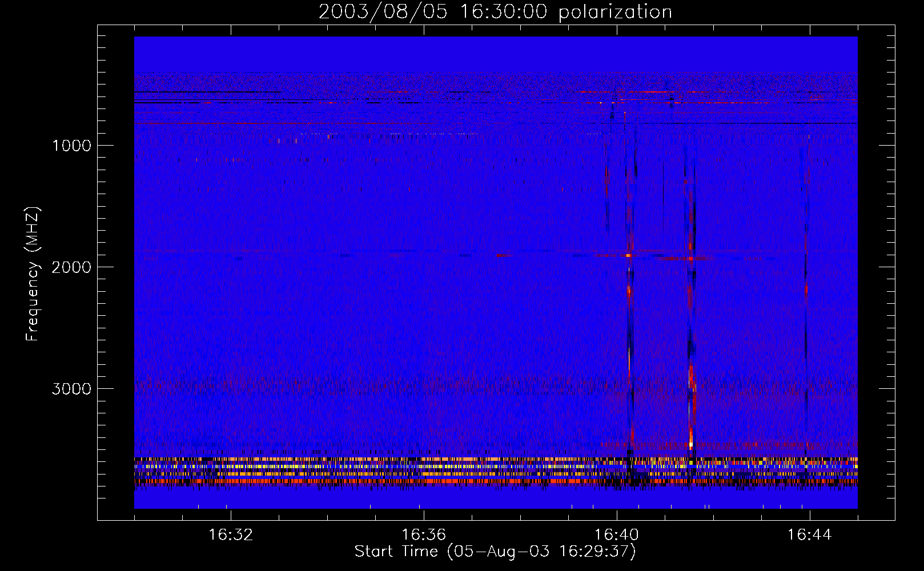Viewport: 924px width, 571px height.
Task: Select the 2000 frequency axis label
Action: 71,267
